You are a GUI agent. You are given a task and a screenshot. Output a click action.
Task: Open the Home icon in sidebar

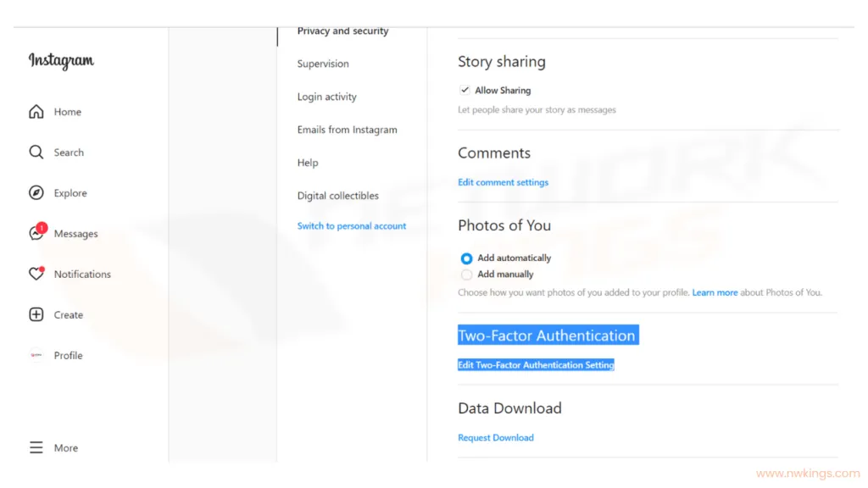tap(36, 112)
